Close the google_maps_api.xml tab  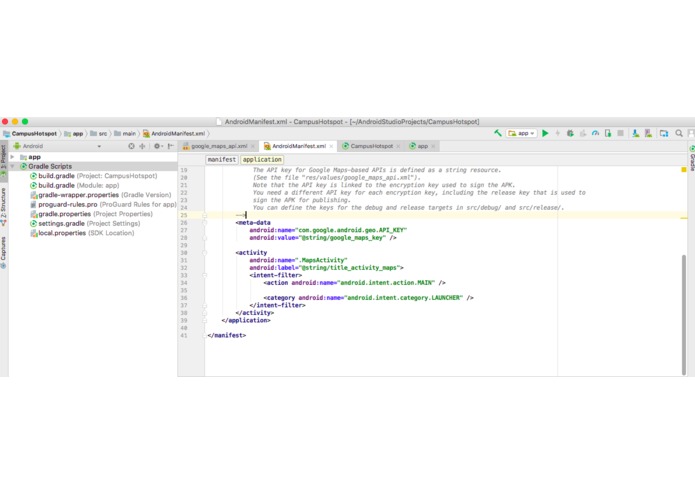coord(253,146)
